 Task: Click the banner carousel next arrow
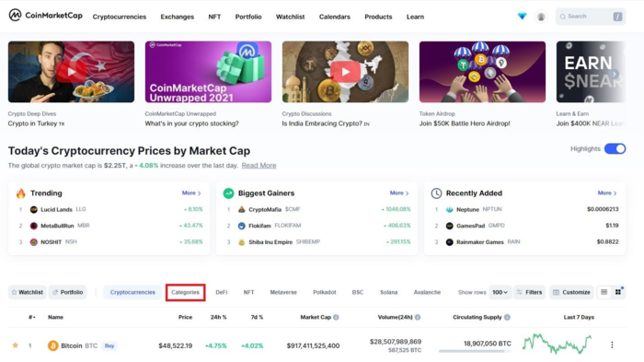pos(615,74)
